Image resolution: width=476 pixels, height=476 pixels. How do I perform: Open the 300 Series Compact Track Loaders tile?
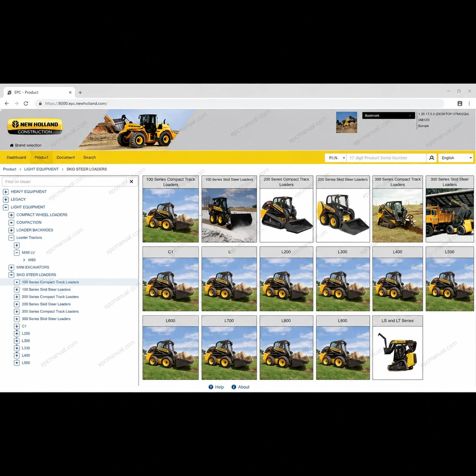pyautogui.click(x=397, y=209)
